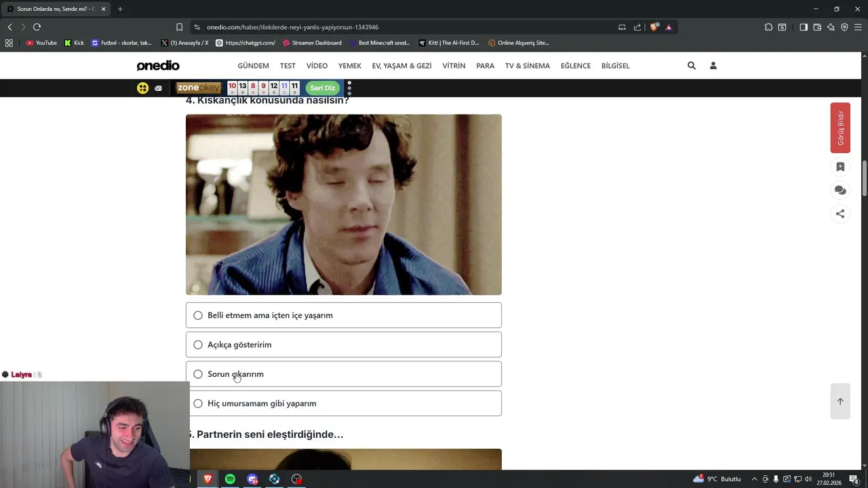Select 'Belli etmem ama içten içe yaşarım'
Screen dimensions: 868x488
click(x=344, y=315)
